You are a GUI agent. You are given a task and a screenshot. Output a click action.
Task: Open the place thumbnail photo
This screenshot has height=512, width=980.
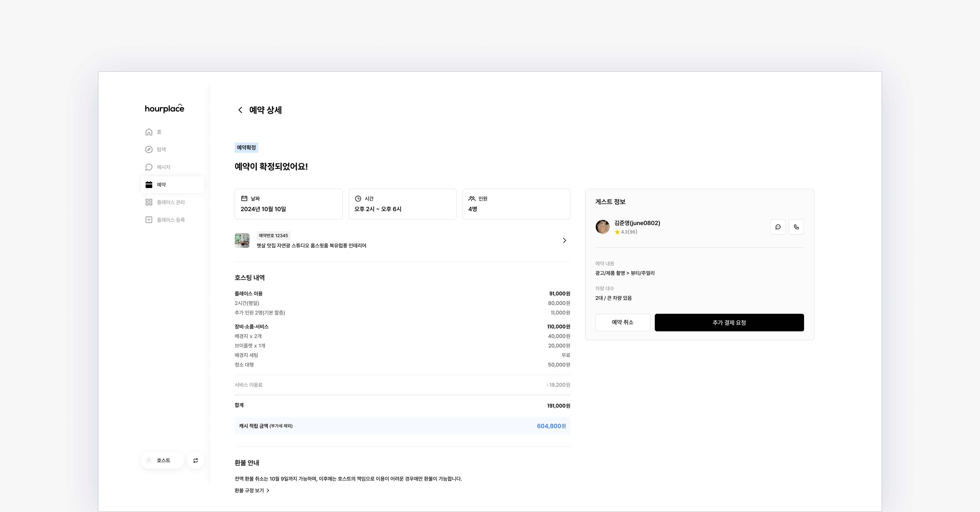[242, 240]
